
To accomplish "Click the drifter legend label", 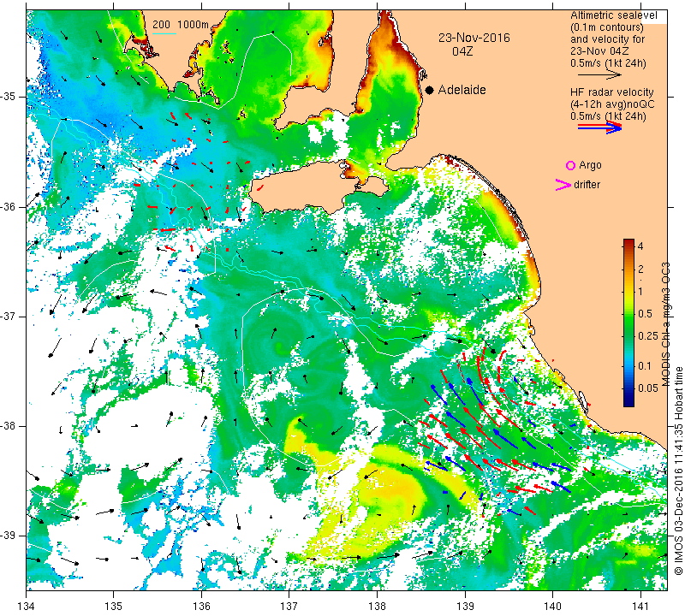I will point(587,185).
